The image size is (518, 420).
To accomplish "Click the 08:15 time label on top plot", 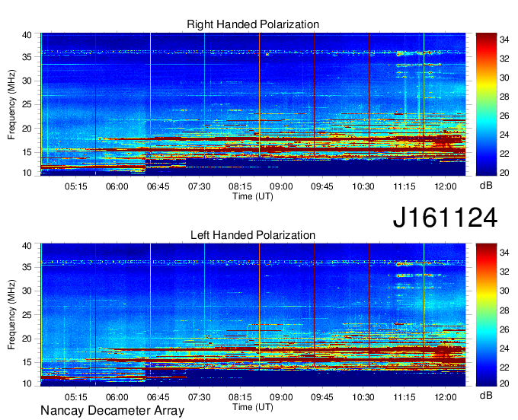I will point(240,186).
